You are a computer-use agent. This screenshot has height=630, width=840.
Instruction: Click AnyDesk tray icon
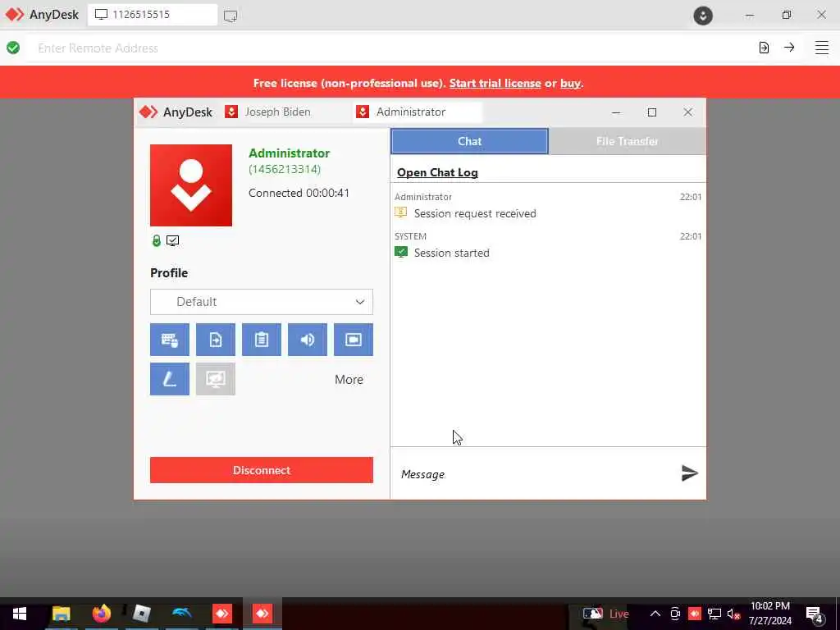695,614
